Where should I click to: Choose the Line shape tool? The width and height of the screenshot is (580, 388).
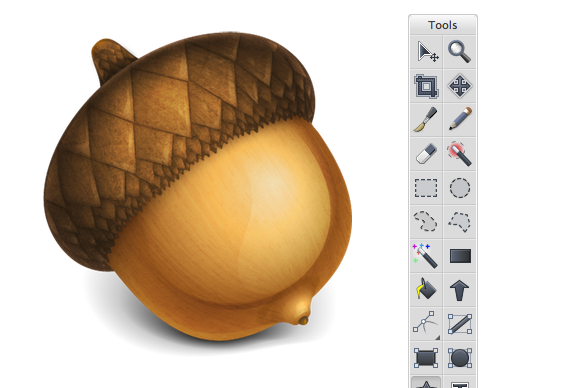tap(459, 324)
